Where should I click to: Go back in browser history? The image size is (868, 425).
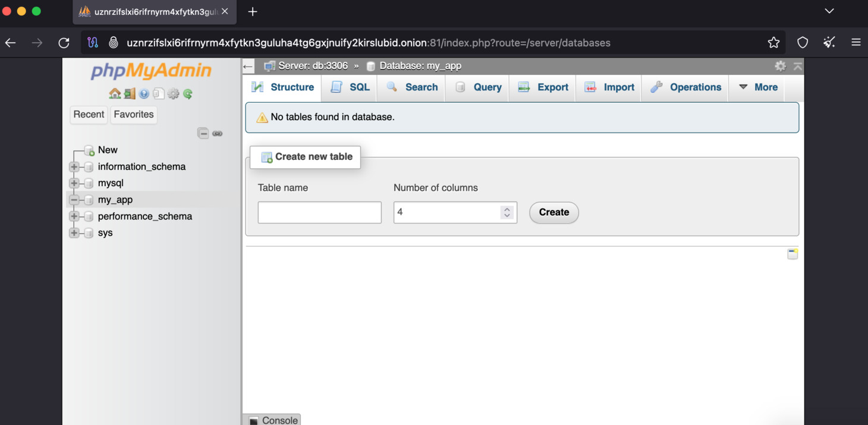pos(10,42)
